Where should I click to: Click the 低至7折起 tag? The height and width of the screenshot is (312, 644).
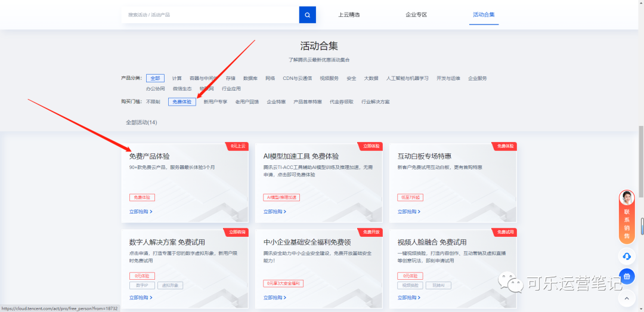(x=410, y=197)
